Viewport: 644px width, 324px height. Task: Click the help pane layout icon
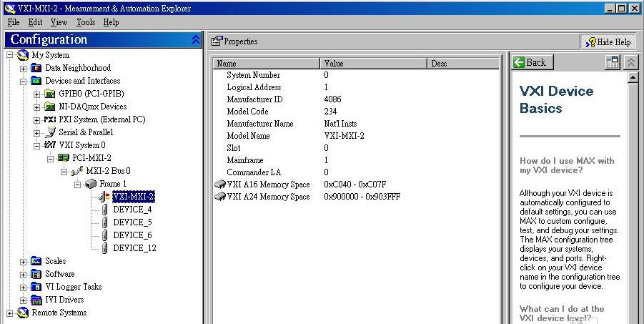point(613,62)
